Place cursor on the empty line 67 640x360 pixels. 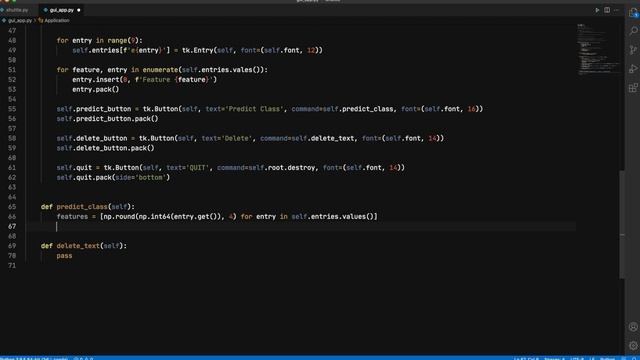(x=301, y=227)
